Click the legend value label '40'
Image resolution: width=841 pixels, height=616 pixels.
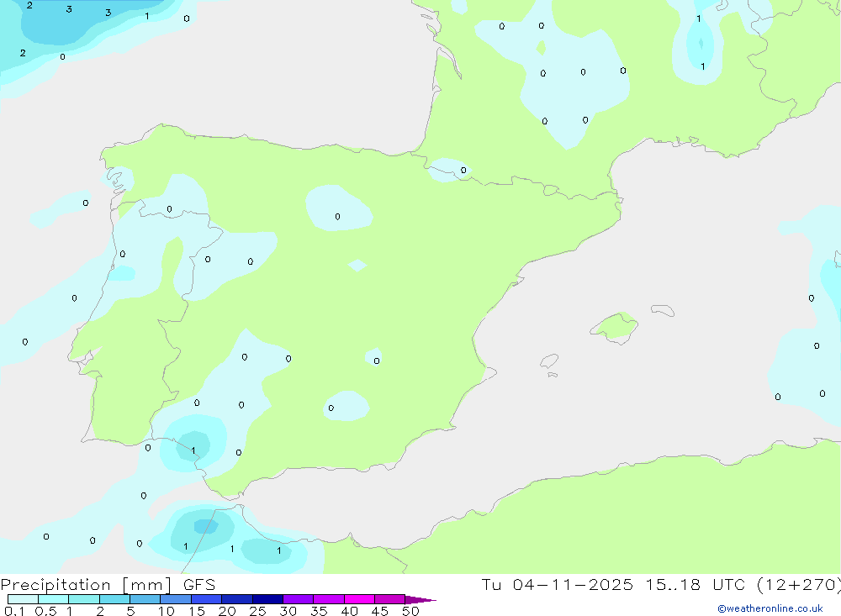[x=349, y=611]
